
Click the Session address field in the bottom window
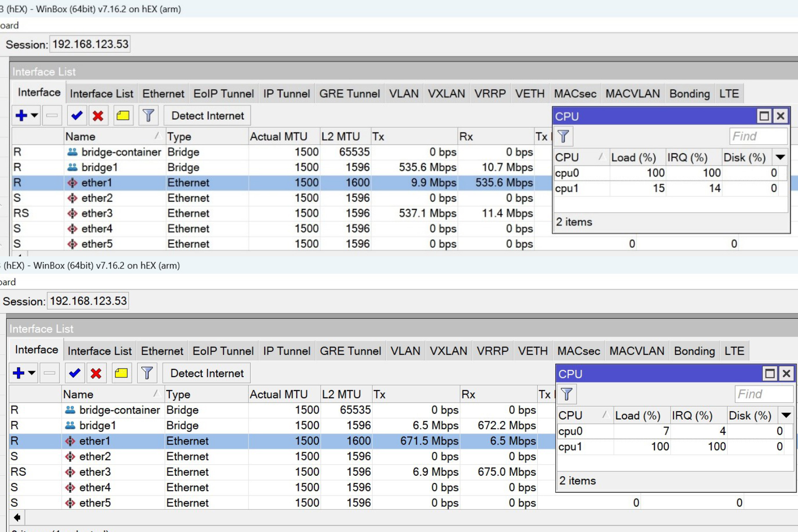(x=88, y=301)
